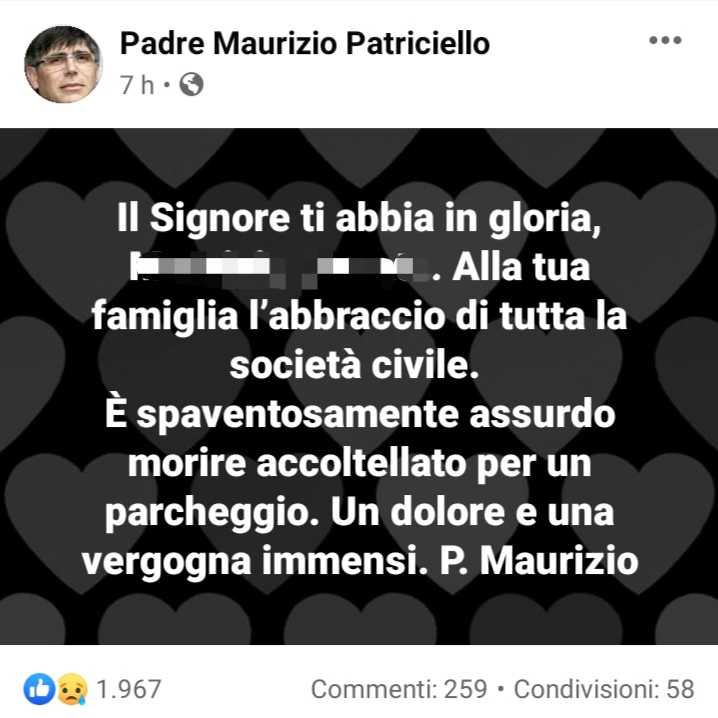This screenshot has height=718, width=718.
Task: Open Padre Maurizio Patriciello's profile picture
Action: 63,64
